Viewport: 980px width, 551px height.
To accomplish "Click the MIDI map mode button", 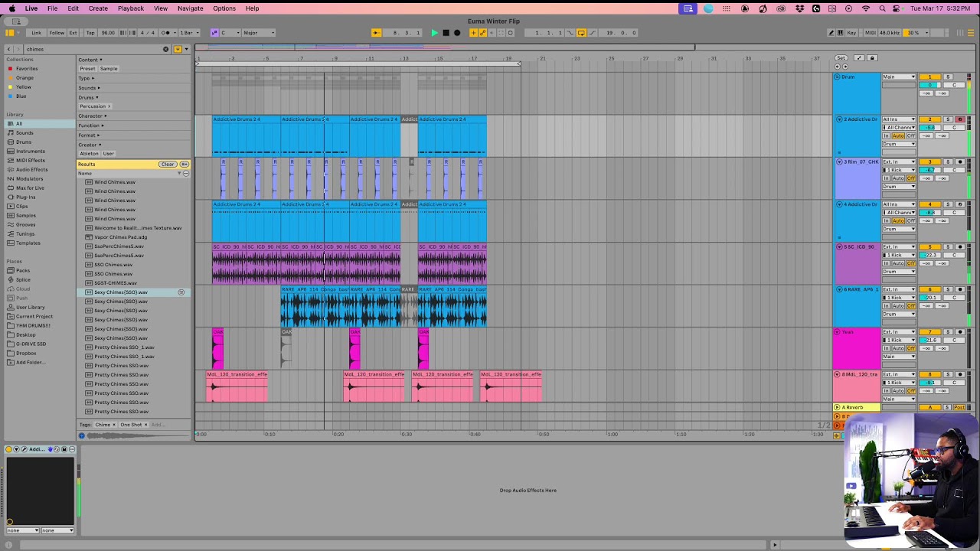I will tap(870, 33).
